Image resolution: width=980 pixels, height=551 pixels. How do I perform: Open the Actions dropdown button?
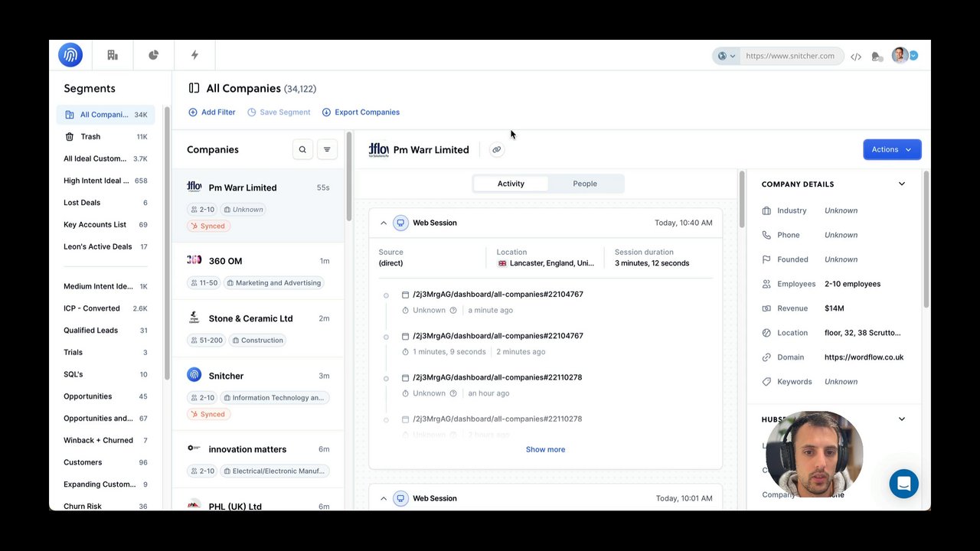892,149
